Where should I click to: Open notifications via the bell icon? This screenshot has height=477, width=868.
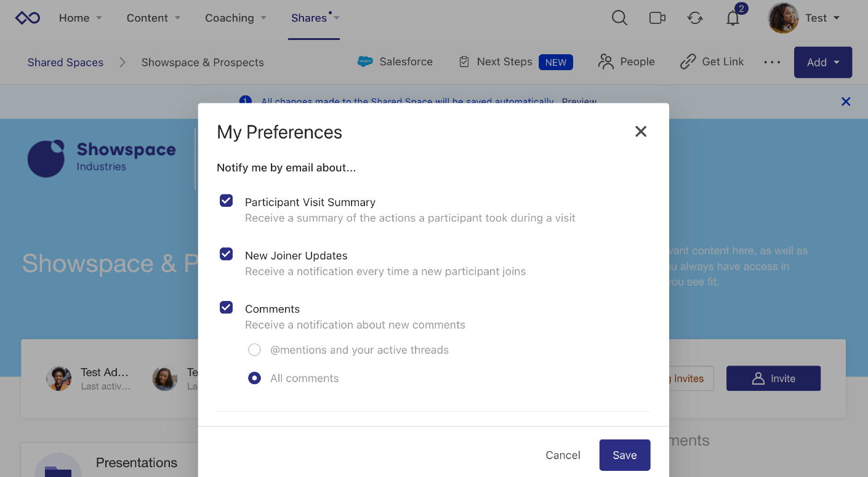click(x=733, y=18)
